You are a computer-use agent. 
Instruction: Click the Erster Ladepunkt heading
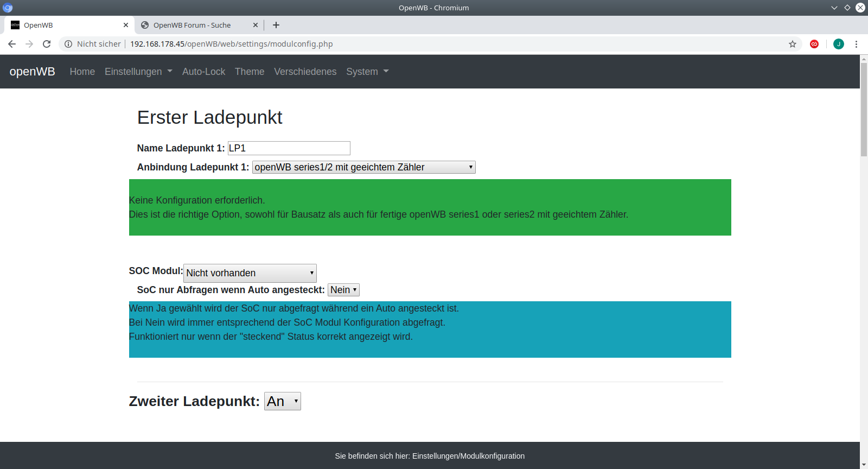tap(210, 117)
